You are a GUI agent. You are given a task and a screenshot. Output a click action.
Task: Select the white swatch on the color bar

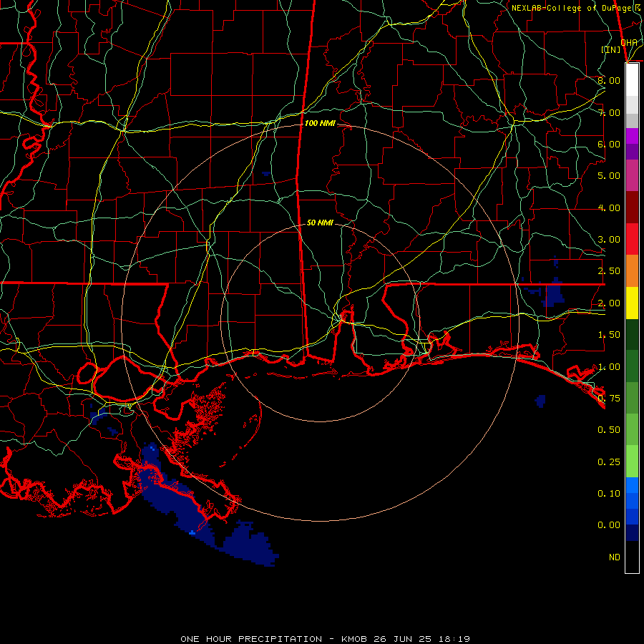pyautogui.click(x=632, y=80)
